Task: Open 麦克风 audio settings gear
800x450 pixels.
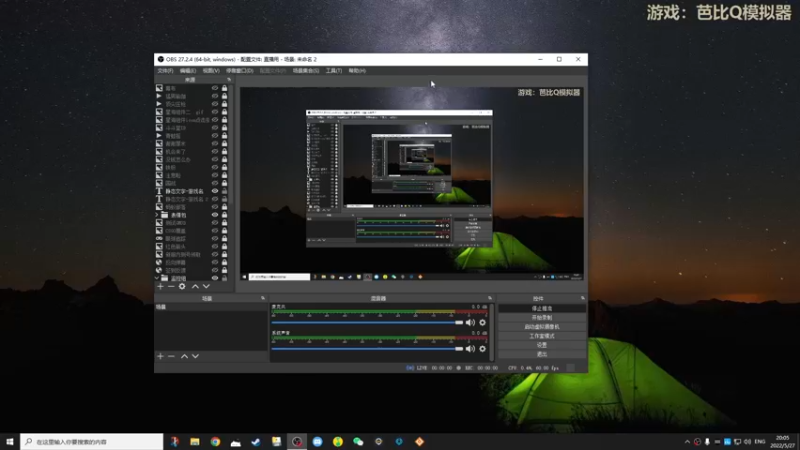Action: click(x=482, y=322)
